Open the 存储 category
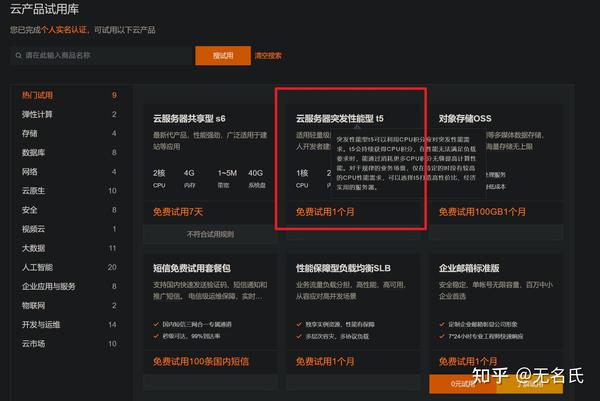This screenshot has width=600, height=401. coord(29,134)
